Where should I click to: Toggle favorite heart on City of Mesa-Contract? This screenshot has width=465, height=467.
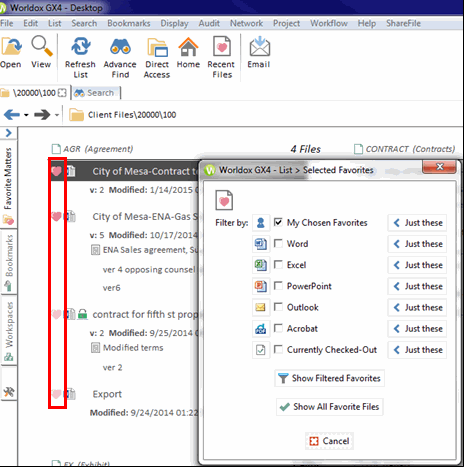[x=56, y=171]
